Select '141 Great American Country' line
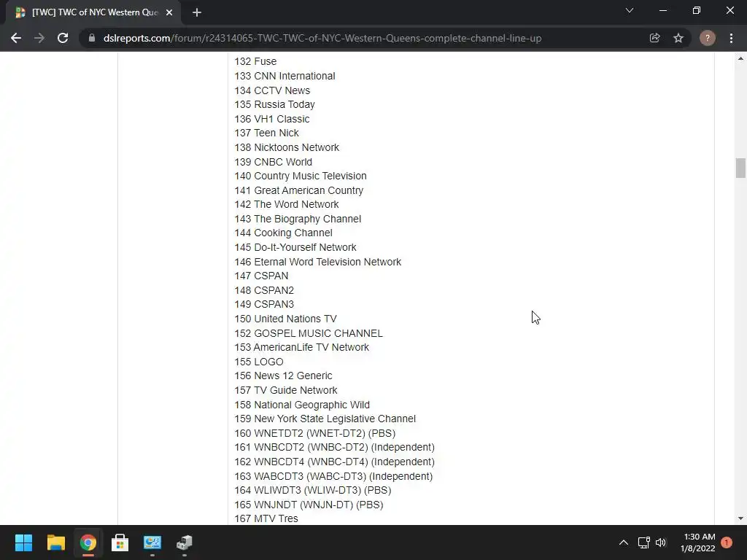Image resolution: width=747 pixels, height=560 pixels. pyautogui.click(x=298, y=190)
